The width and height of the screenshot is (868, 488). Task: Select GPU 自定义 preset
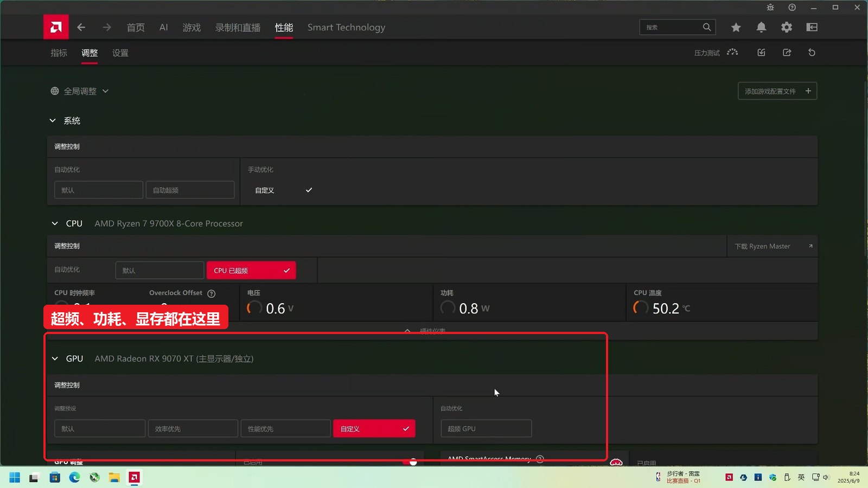coord(374,429)
